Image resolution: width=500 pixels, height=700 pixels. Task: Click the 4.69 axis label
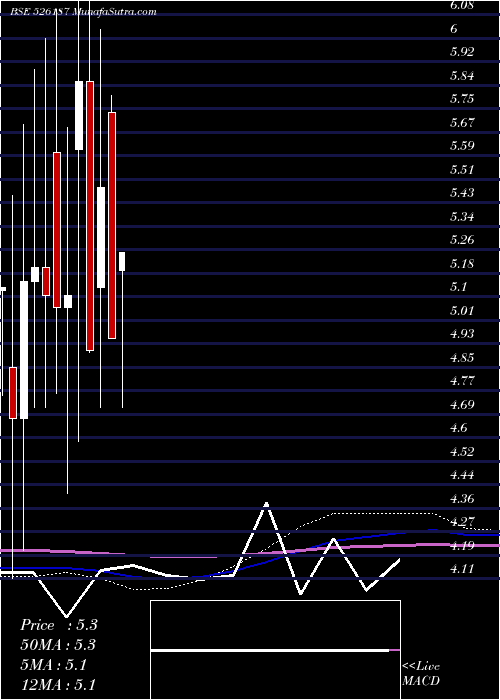(462, 404)
